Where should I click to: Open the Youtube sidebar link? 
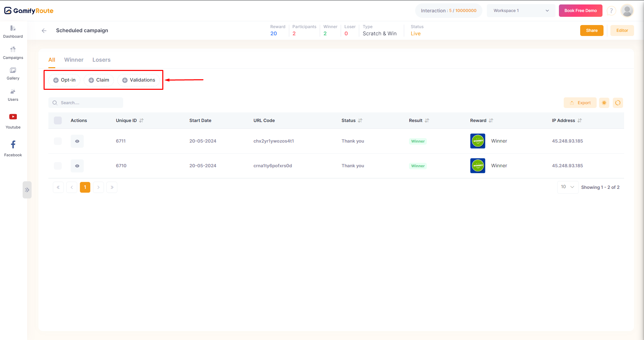pyautogui.click(x=13, y=121)
